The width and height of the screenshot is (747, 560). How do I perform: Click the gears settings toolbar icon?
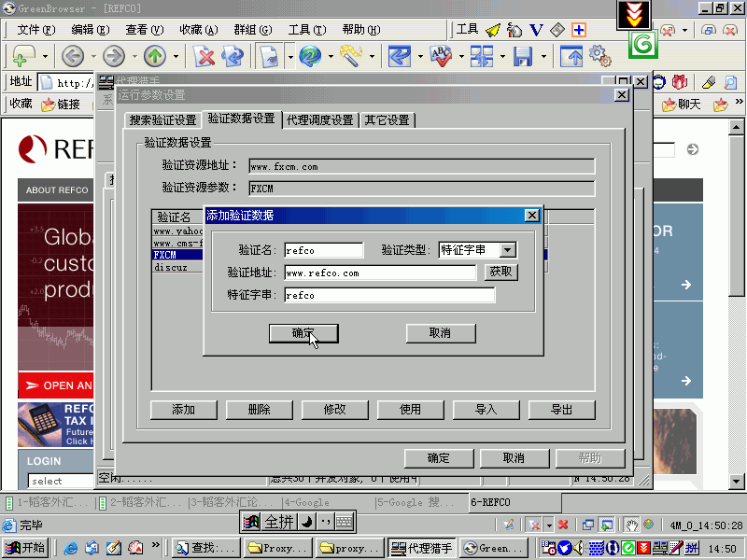click(599, 56)
